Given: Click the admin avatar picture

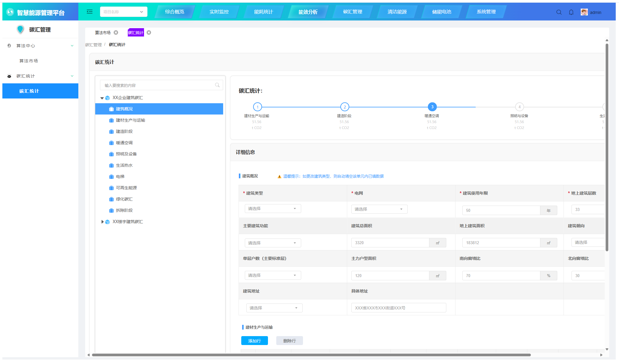Looking at the screenshot, I should pos(584,12).
